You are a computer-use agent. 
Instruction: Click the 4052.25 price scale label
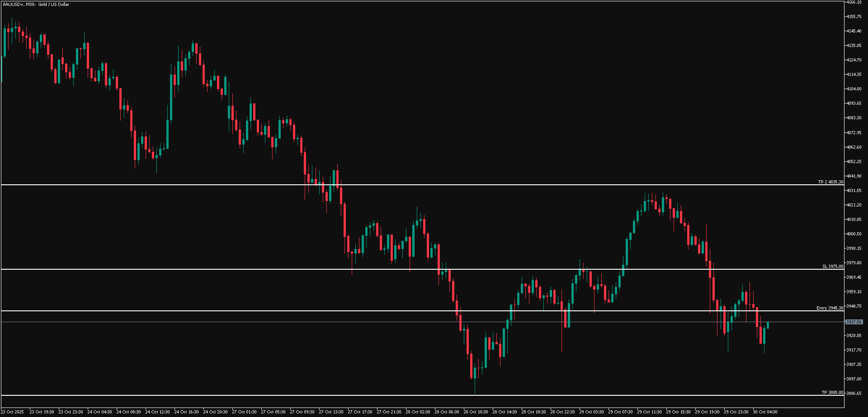pyautogui.click(x=854, y=162)
